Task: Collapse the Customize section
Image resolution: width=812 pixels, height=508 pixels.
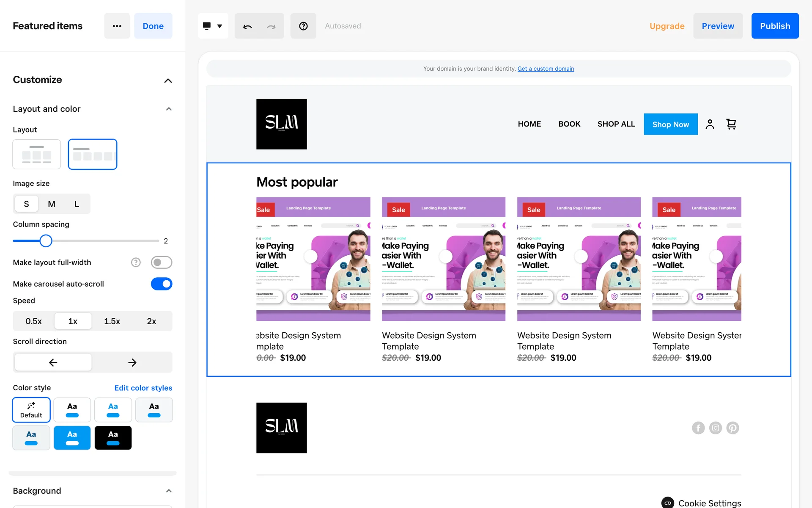Action: pyautogui.click(x=168, y=80)
